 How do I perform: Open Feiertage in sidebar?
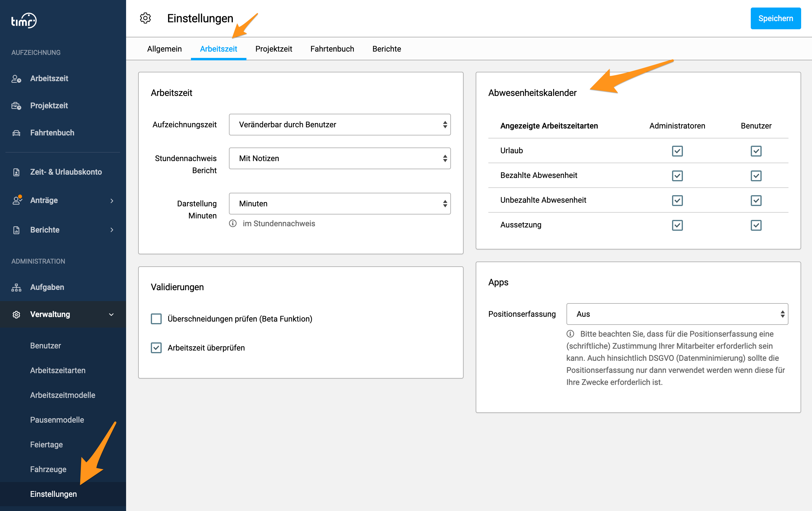(46, 445)
